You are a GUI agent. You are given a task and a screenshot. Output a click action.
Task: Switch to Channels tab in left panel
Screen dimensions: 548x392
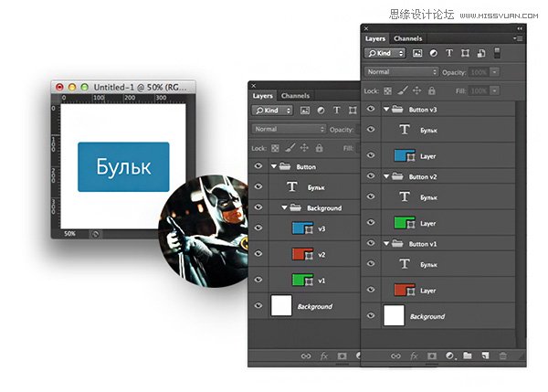pyautogui.click(x=295, y=95)
